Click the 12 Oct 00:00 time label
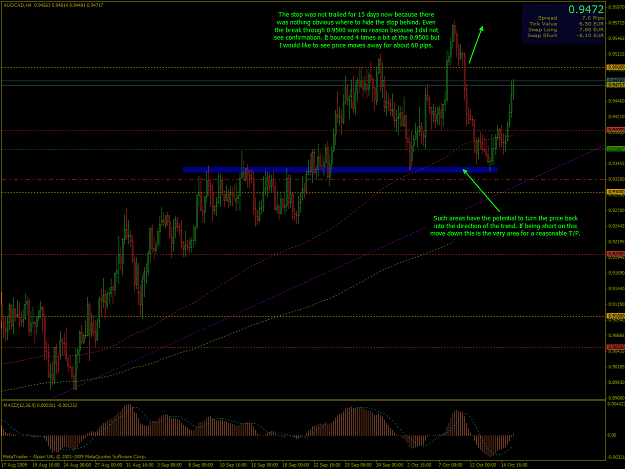Screen dimensions: 625x469 (x=483, y=465)
